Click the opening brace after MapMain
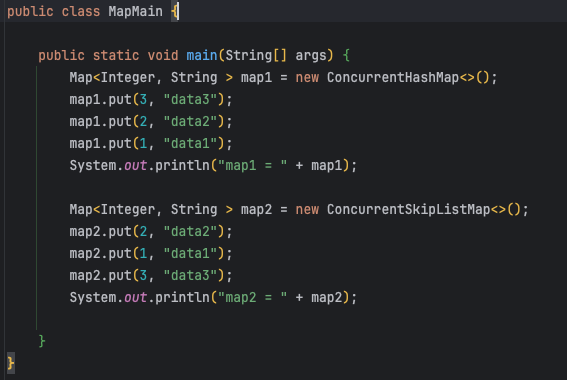Viewport: 567px width, 380px height. click(x=174, y=12)
